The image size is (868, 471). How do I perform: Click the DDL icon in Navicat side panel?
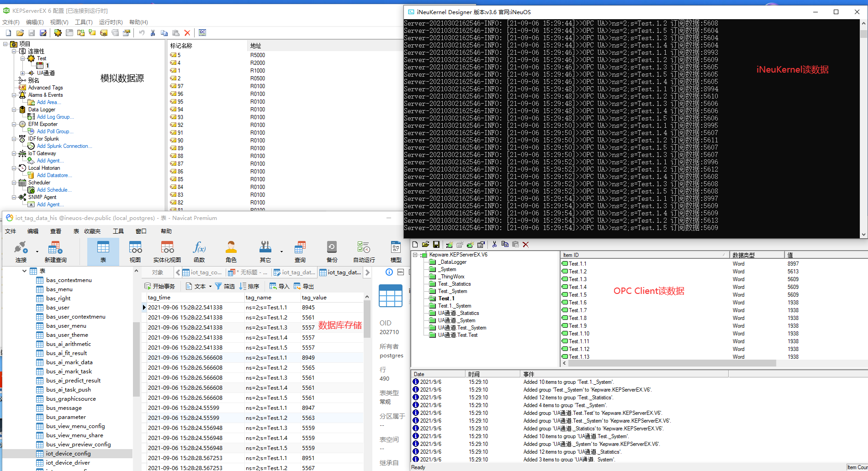point(401,272)
